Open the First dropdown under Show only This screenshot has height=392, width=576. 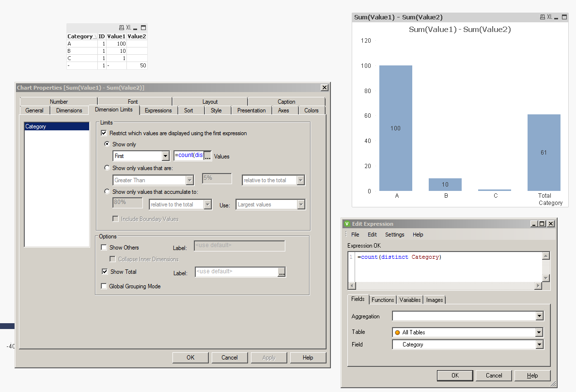(165, 156)
